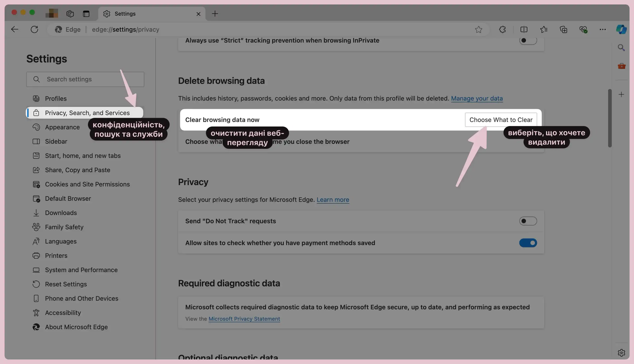Viewport: 634px width, 364px height.
Task: Open the Extensions puzzle icon
Action: click(x=502, y=29)
